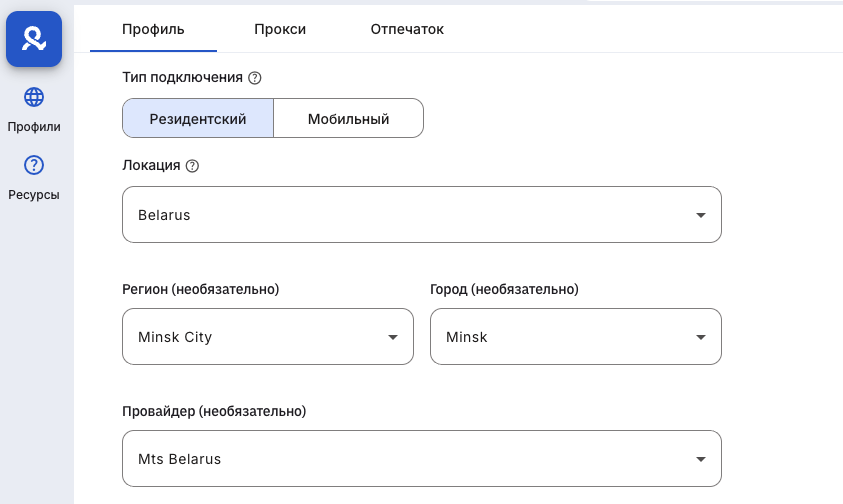
Task: Click the Провайдер (необязательно) label
Action: 214,411
